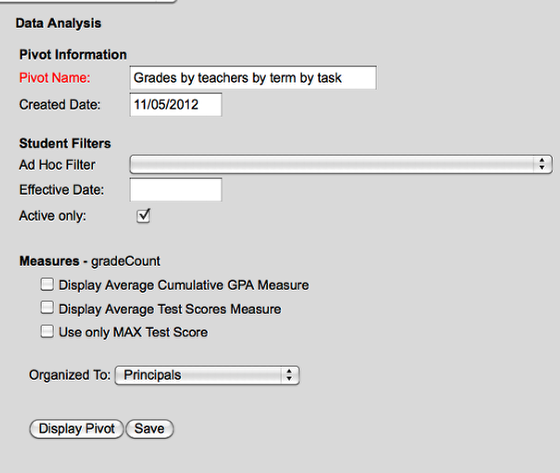
Task: Open the Organized To dropdown
Action: (207, 375)
